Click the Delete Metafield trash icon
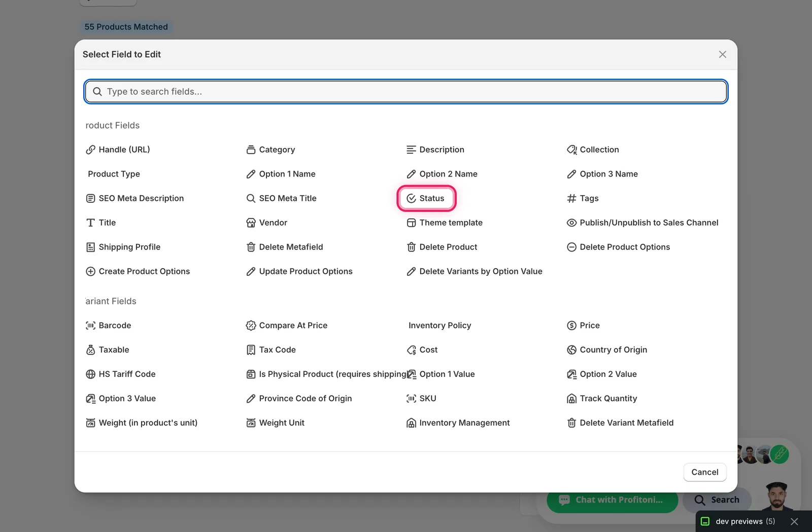812x532 pixels. [251, 247]
